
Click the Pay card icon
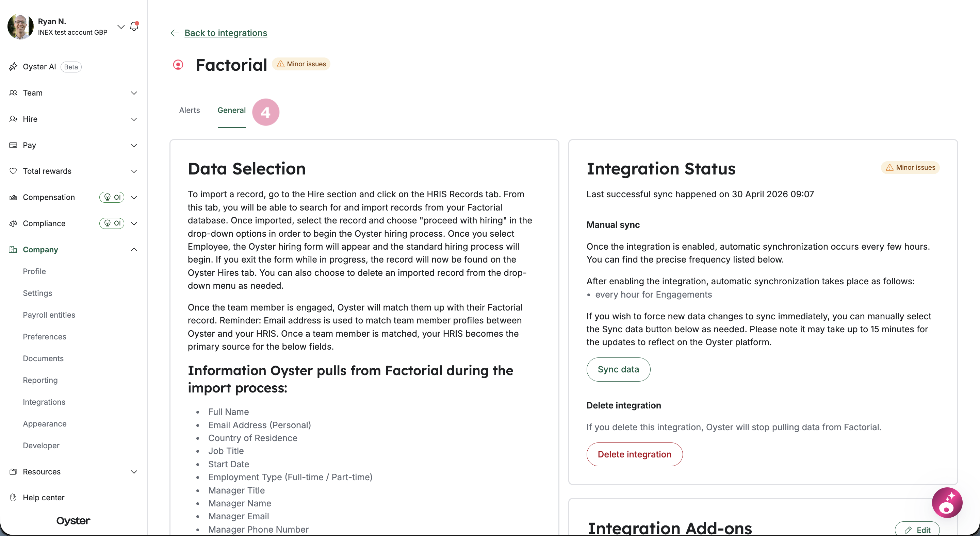click(13, 145)
